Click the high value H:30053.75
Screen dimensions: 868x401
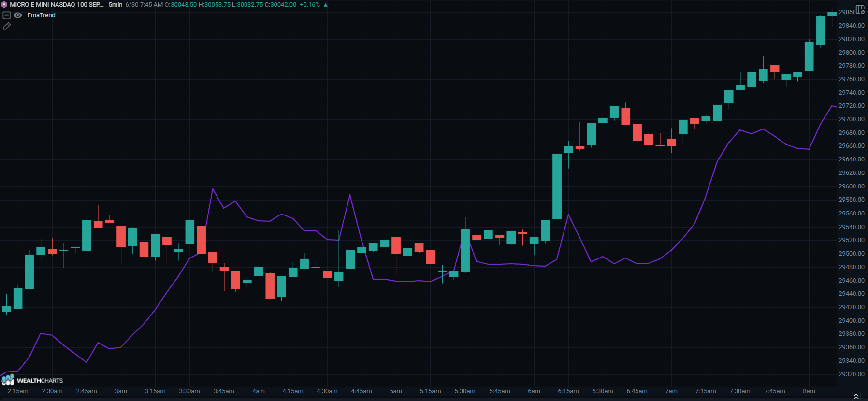pyautogui.click(x=215, y=5)
